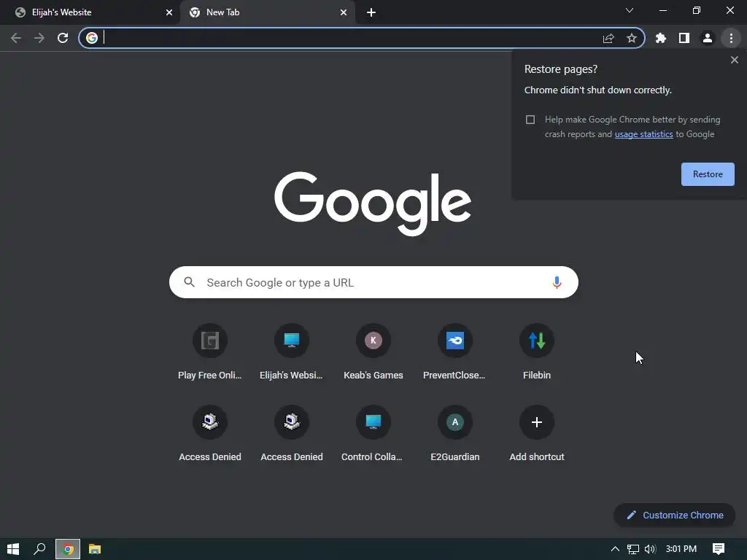The image size is (747, 560).
Task: Open the Windows Start menu
Action: (x=13, y=549)
